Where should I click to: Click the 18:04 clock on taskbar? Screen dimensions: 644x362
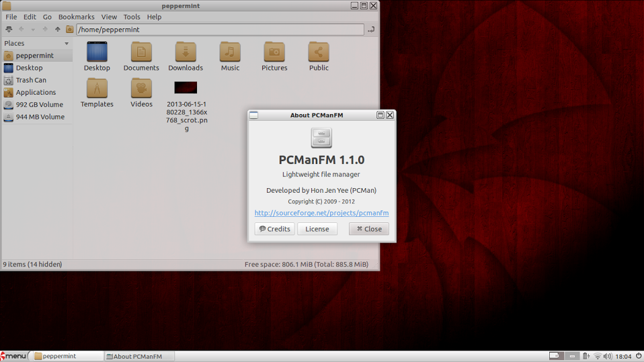[x=623, y=357]
